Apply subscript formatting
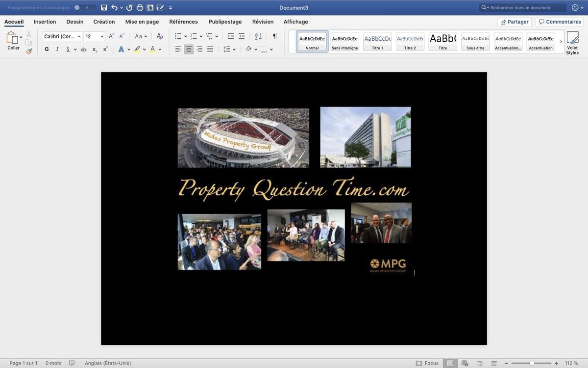588x368 pixels. [95, 50]
